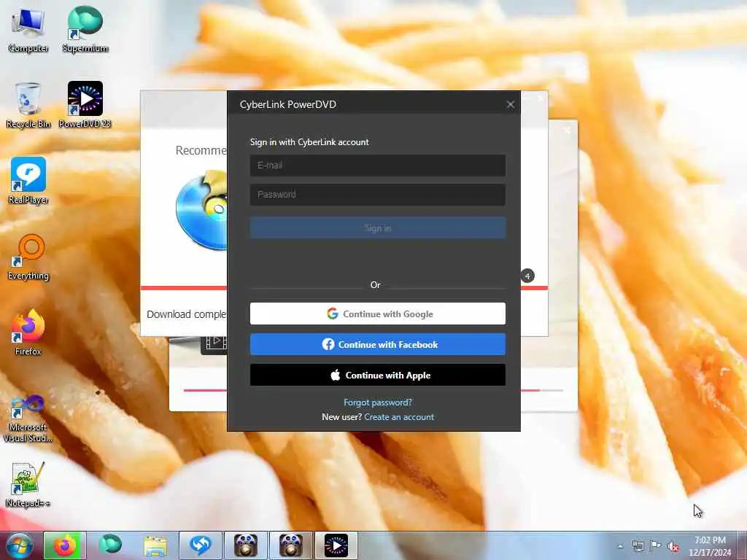Open the Forgot password link
Screen dimensions: 747x560
coord(378,402)
